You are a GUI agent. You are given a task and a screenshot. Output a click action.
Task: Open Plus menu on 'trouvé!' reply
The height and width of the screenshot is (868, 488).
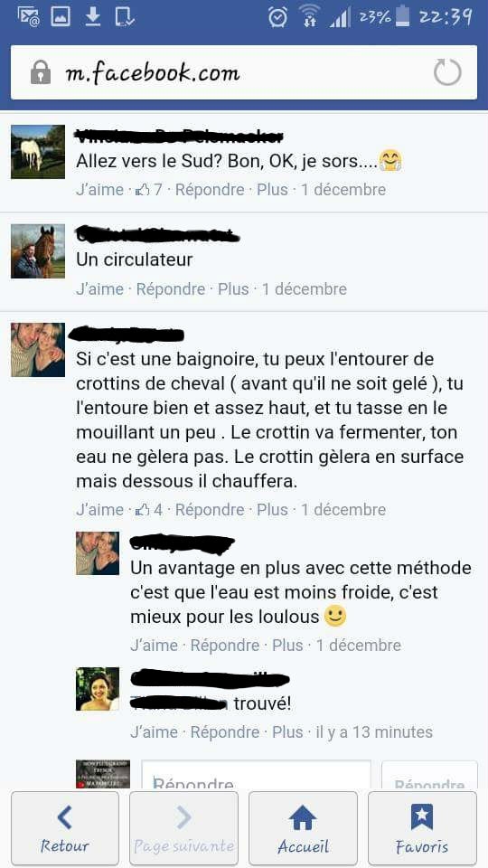point(287,732)
